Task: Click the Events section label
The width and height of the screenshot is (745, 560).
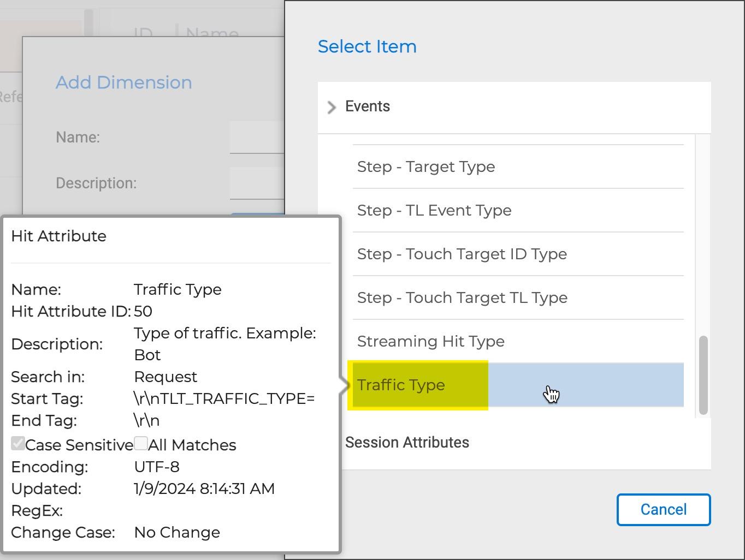Action: (367, 106)
